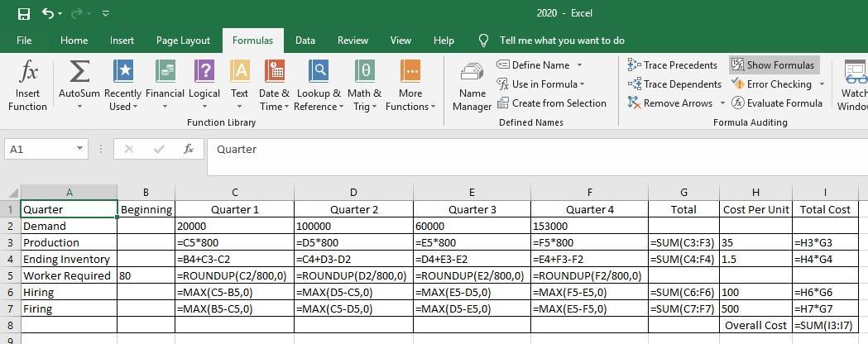Click Define Name button
This screenshot has height=344, width=868.
pos(534,65)
